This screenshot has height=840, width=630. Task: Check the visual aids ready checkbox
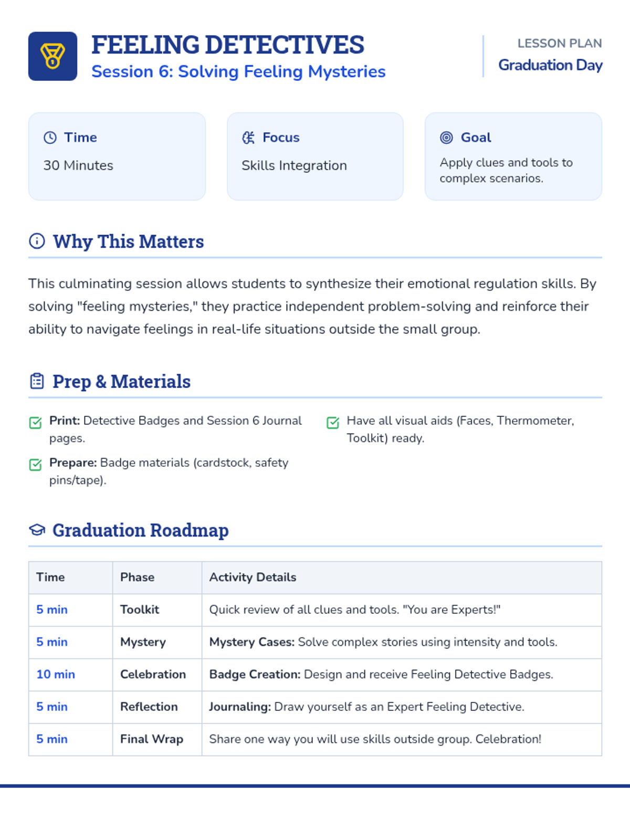coord(333,423)
